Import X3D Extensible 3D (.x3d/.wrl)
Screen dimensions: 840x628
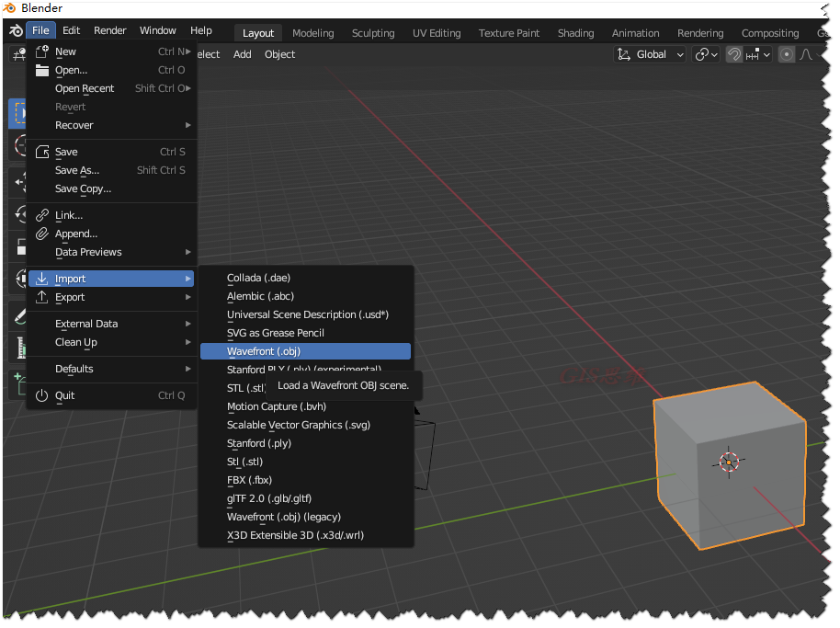coord(305,536)
